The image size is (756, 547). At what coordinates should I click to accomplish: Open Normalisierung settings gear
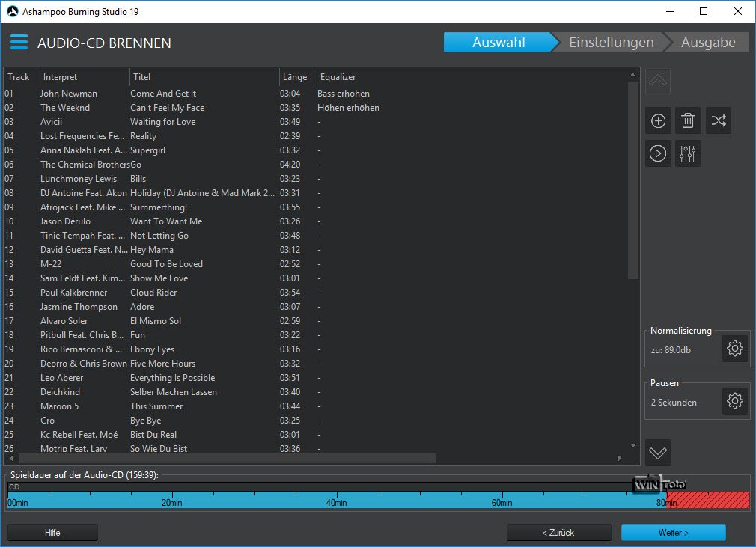[x=734, y=349]
